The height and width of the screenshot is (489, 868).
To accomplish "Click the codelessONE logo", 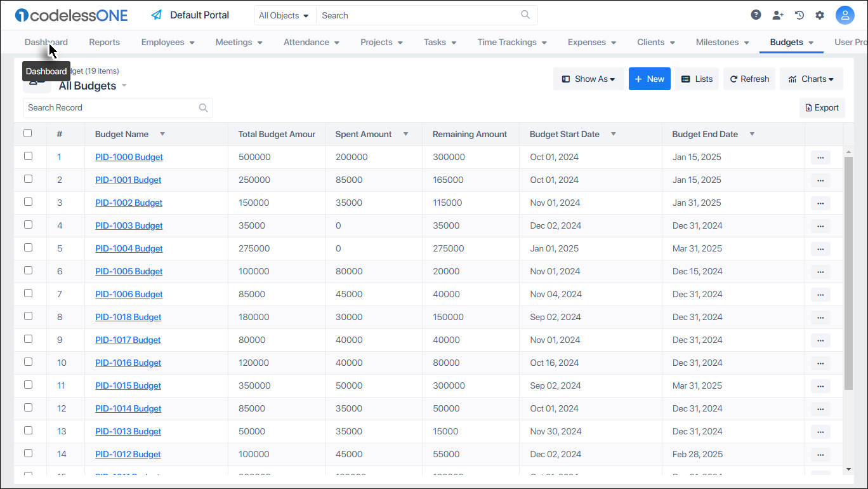I will click(70, 15).
